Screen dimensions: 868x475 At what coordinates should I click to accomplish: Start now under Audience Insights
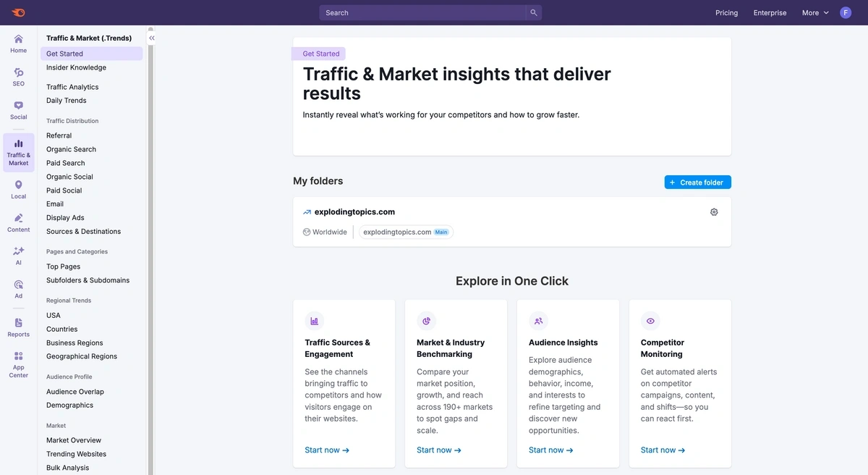point(550,450)
